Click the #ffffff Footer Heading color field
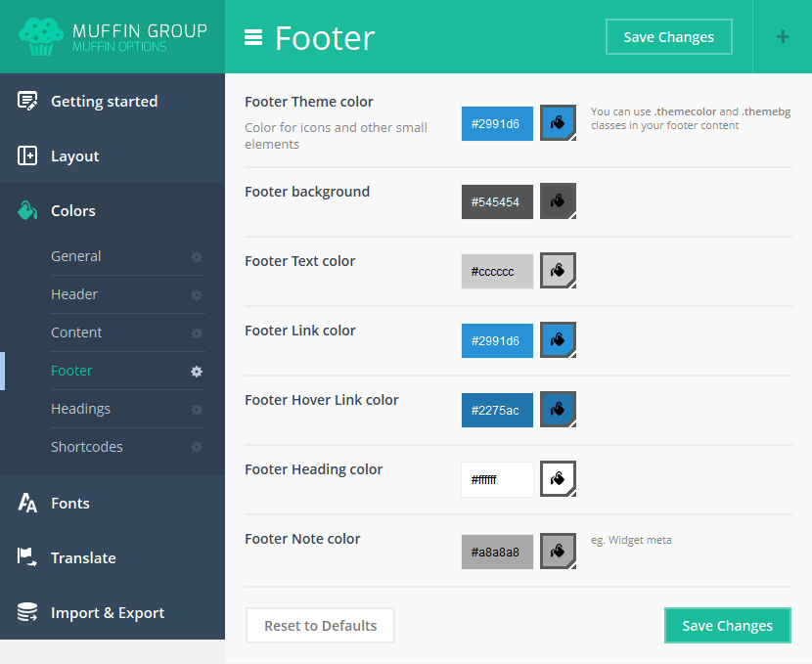The width and height of the screenshot is (812, 664). coord(497,479)
